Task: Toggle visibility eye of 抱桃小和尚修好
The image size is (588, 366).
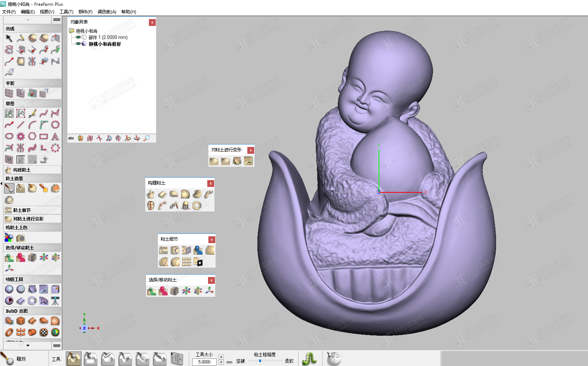Action: click(x=78, y=44)
